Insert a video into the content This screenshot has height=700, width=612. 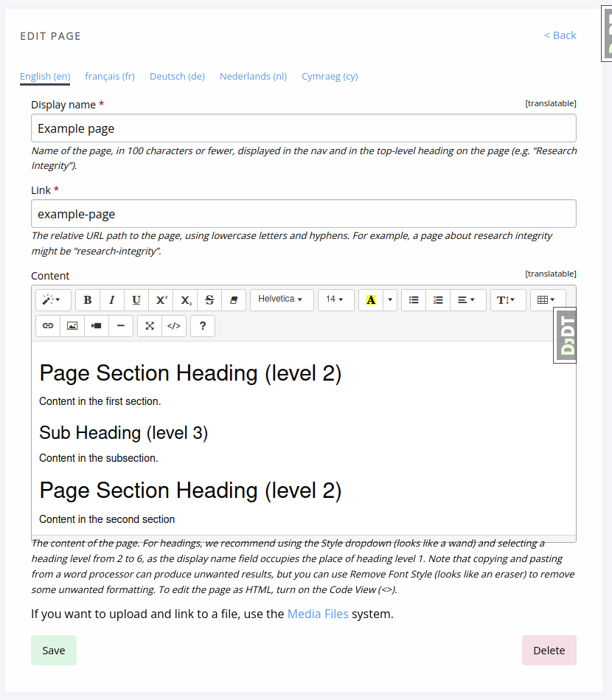pyautogui.click(x=97, y=326)
